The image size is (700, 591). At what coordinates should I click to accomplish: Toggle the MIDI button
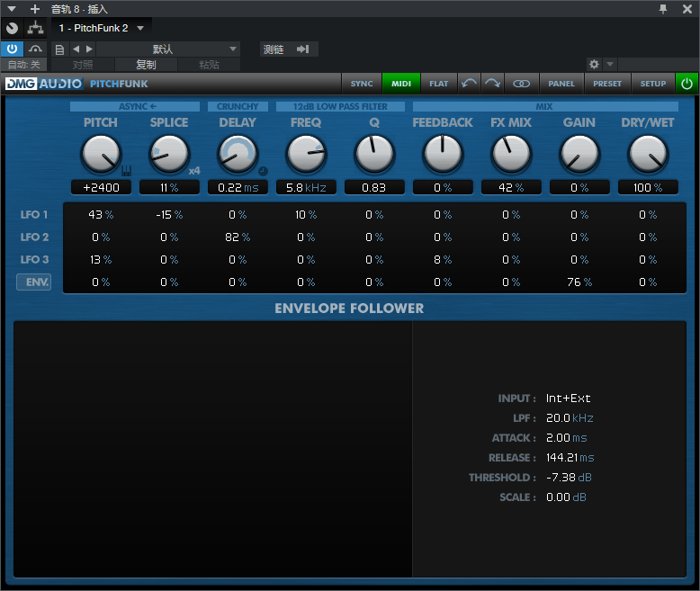(401, 84)
